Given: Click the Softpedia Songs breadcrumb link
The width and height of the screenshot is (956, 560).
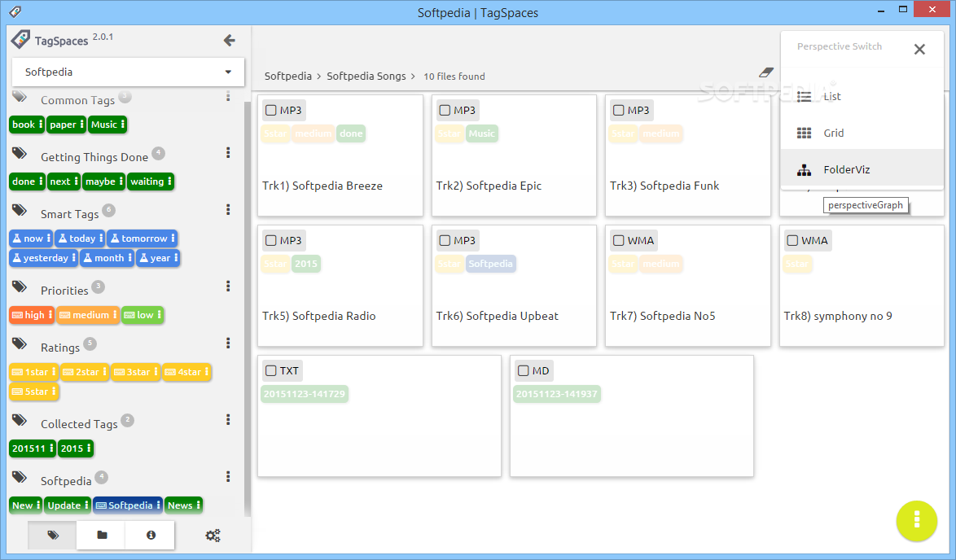Looking at the screenshot, I should [x=366, y=77].
